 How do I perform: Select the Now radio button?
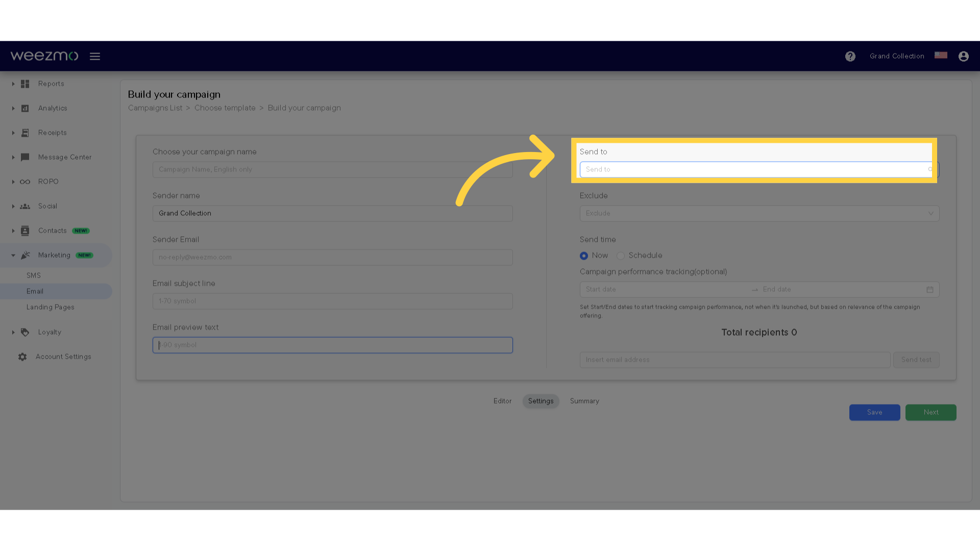pyautogui.click(x=583, y=255)
